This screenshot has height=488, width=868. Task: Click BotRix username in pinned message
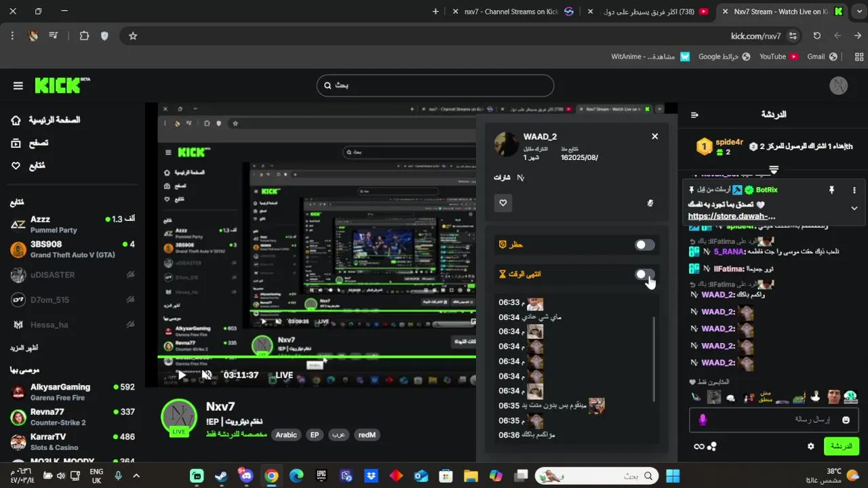(766, 190)
